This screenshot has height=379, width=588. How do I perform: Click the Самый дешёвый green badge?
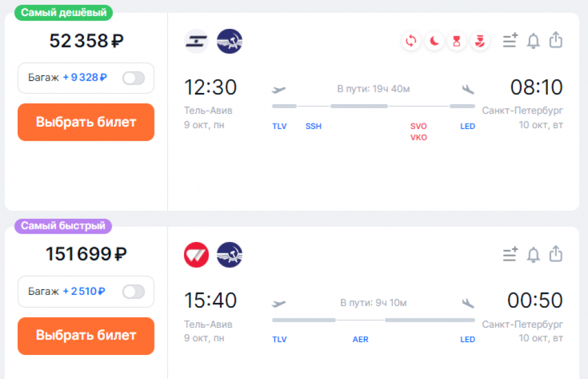[64, 12]
